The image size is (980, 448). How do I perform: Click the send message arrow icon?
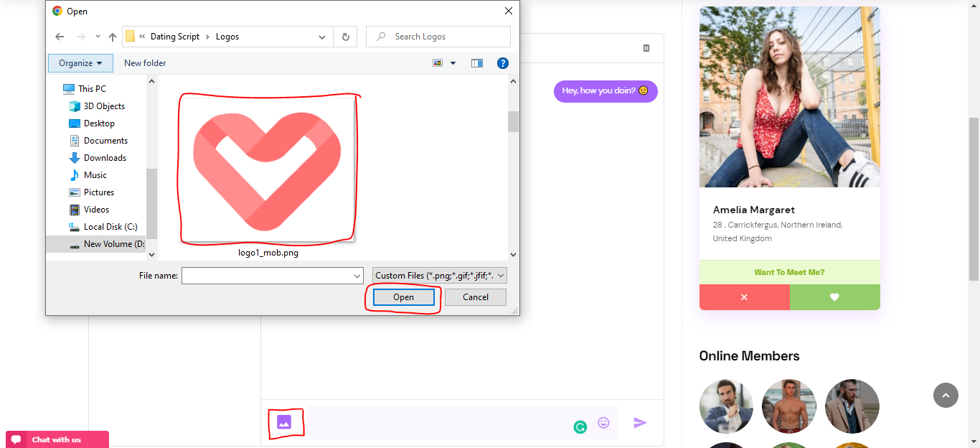[x=640, y=423]
